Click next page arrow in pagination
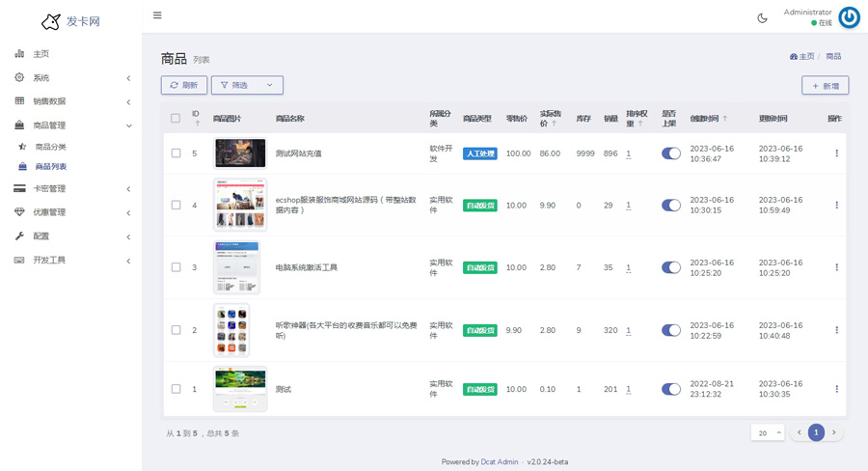The image size is (868, 471). pos(834,432)
